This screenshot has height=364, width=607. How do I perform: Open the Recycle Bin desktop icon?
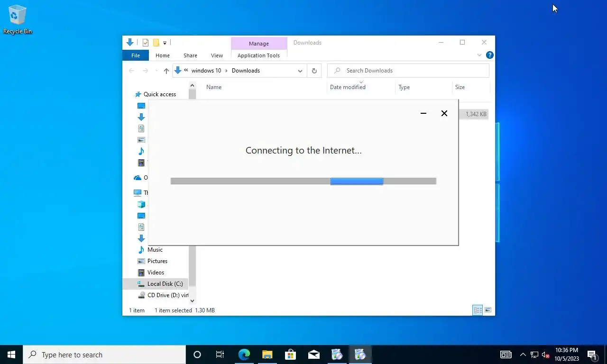pyautogui.click(x=18, y=20)
